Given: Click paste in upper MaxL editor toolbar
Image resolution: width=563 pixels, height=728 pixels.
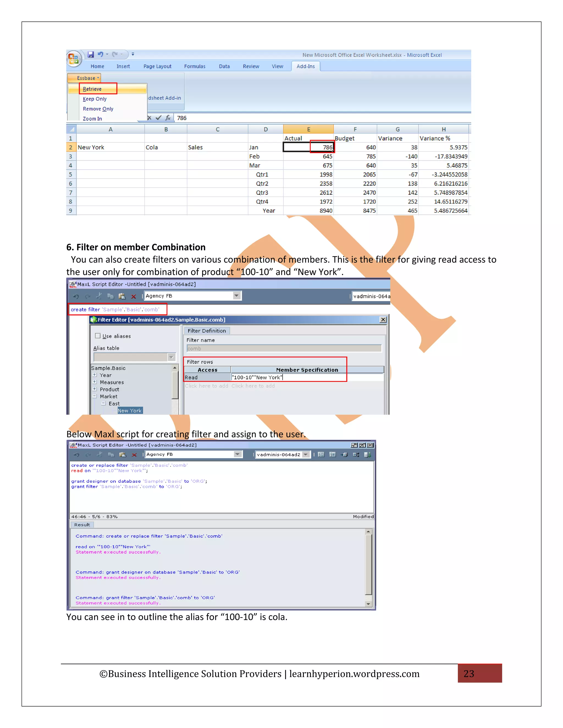Looking at the screenshot, I should click(122, 296).
